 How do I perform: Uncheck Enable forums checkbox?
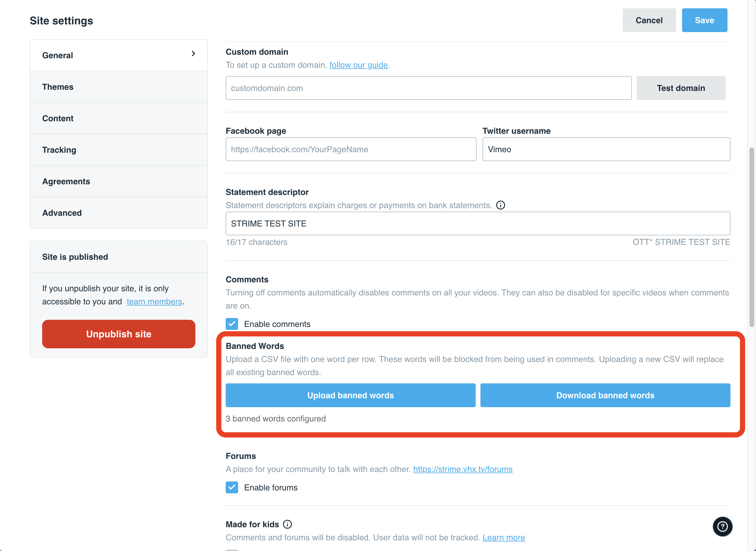tap(232, 487)
